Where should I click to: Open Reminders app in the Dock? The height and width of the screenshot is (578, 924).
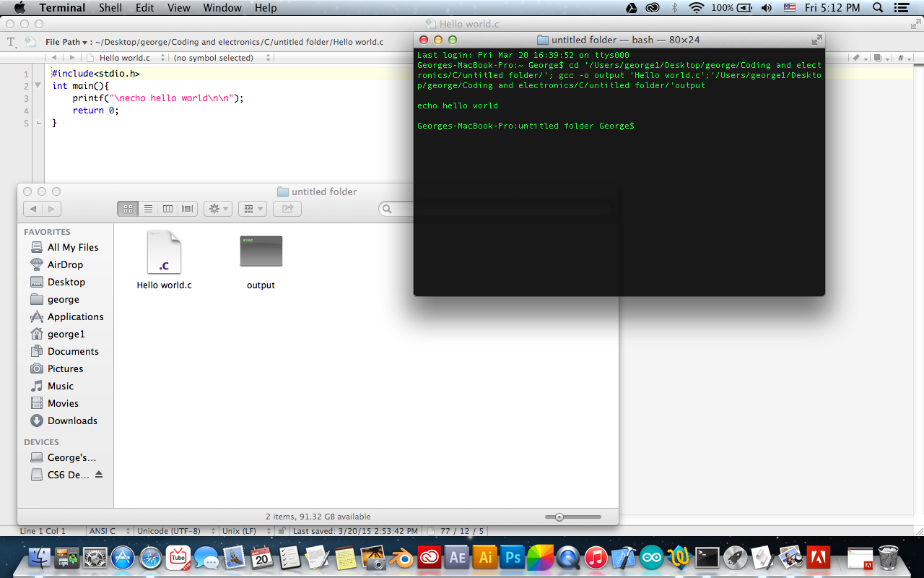click(x=289, y=557)
